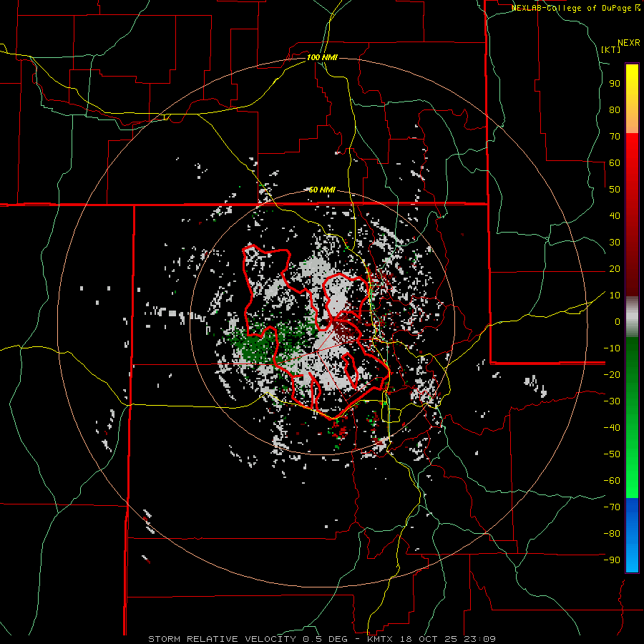Click the light blue bottom segment of color bar
Viewport: 644px width, 644px height.
(632, 559)
